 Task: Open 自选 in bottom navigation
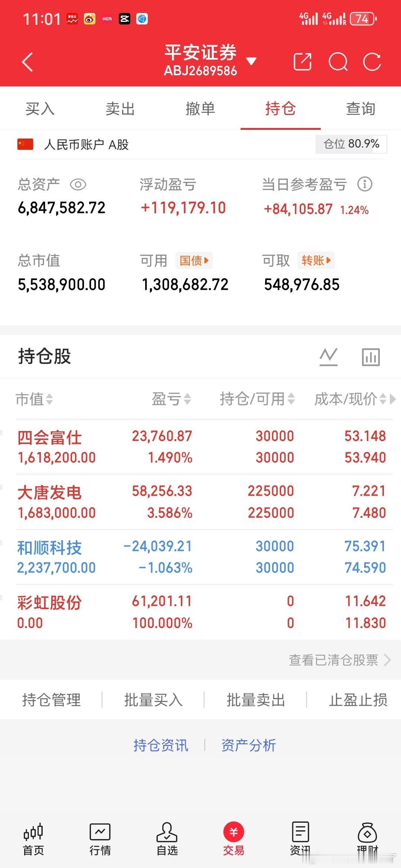point(167,839)
